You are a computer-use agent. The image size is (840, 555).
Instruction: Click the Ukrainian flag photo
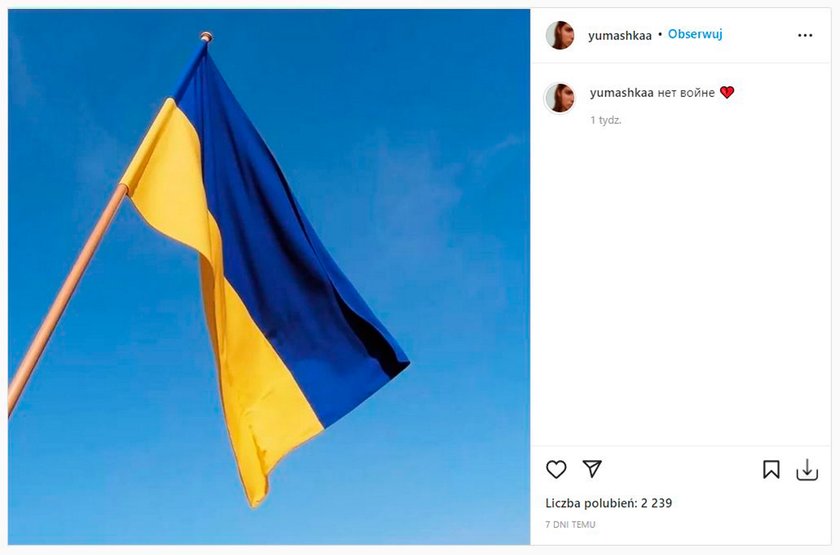tap(269, 276)
